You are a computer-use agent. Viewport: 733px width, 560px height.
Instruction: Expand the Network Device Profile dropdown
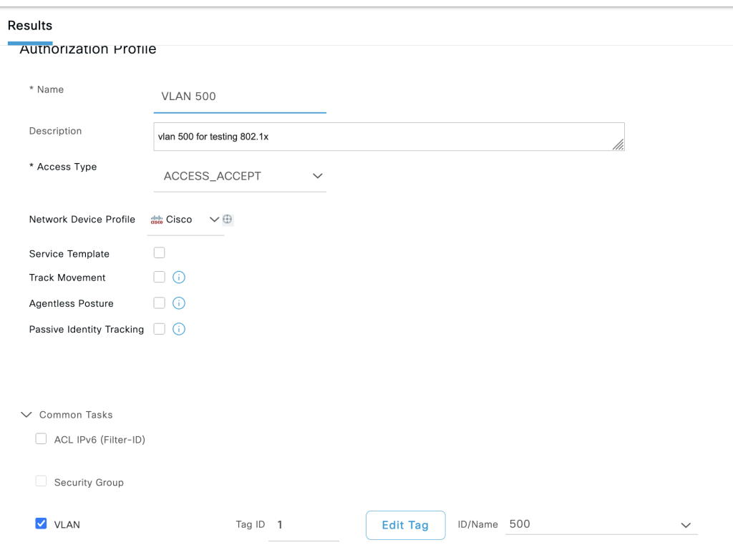[213, 220]
